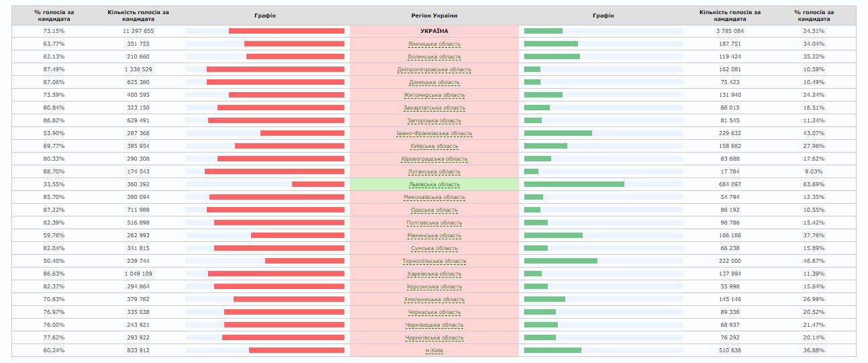Click the 63.69% cell for Львівська область

point(813,185)
